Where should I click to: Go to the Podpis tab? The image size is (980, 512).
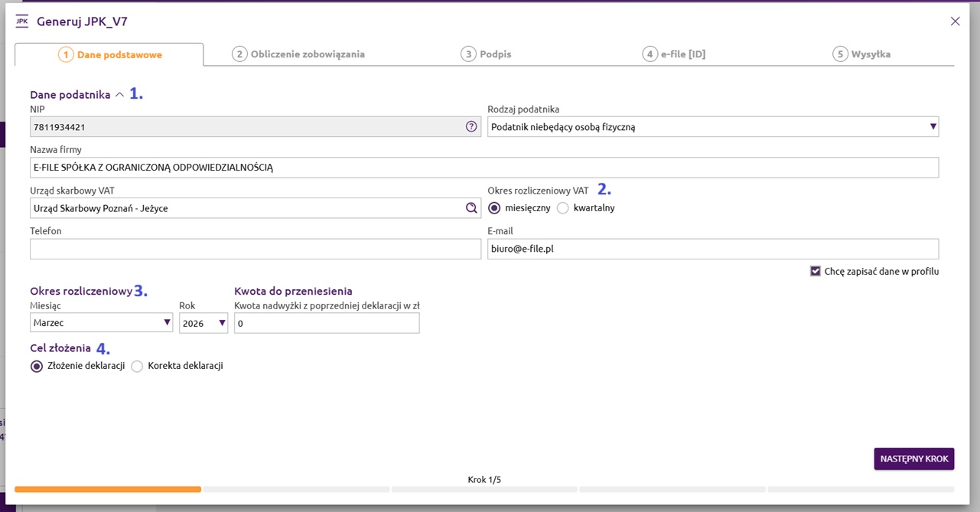pyautogui.click(x=486, y=54)
